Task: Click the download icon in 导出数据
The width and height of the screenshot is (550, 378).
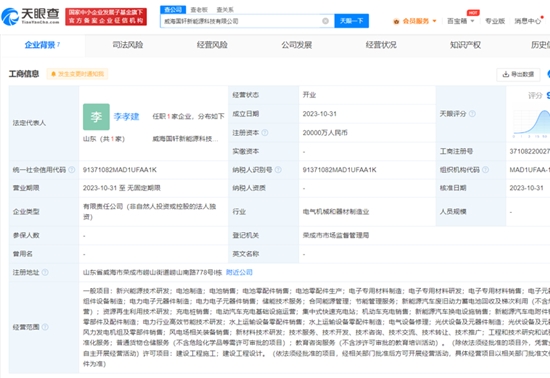Action: click(505, 74)
